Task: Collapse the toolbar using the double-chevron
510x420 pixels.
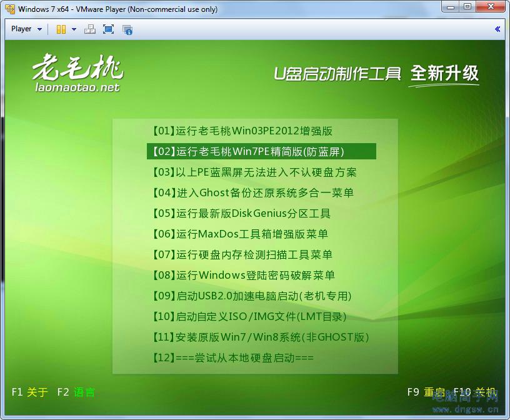Action: pos(498,28)
